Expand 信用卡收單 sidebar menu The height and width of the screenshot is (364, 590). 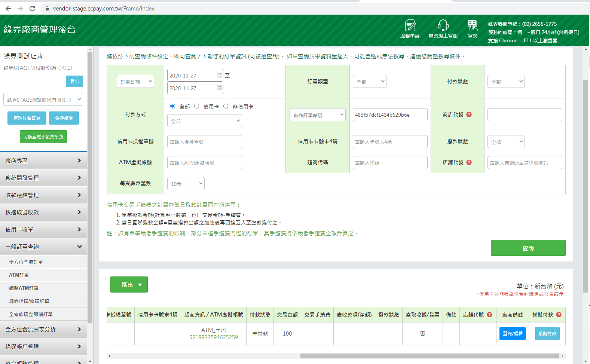click(43, 229)
